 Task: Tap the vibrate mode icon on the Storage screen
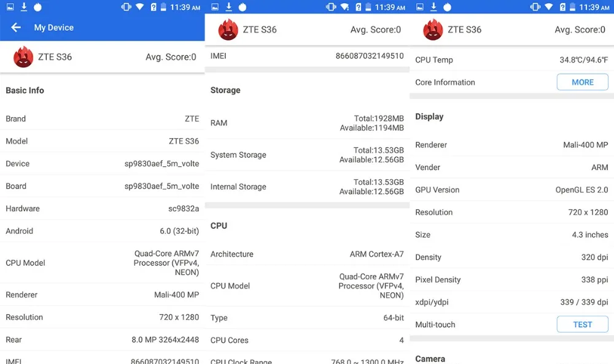(331, 7)
